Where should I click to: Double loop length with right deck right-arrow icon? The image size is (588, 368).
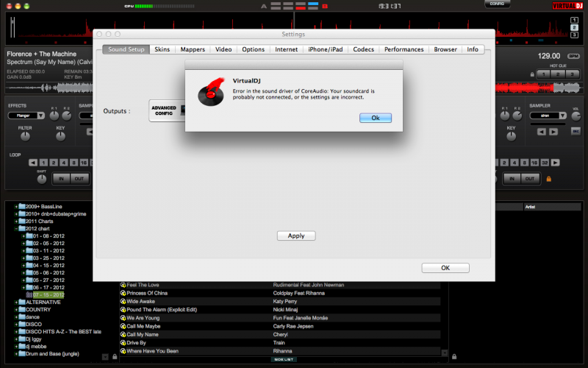556,163
